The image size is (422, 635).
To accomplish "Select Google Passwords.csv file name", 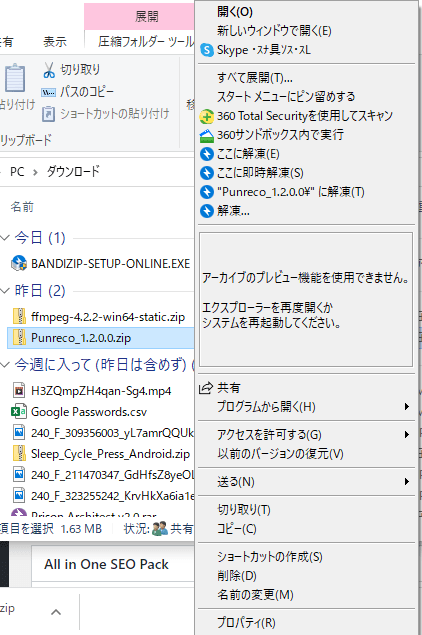I will [89, 412].
